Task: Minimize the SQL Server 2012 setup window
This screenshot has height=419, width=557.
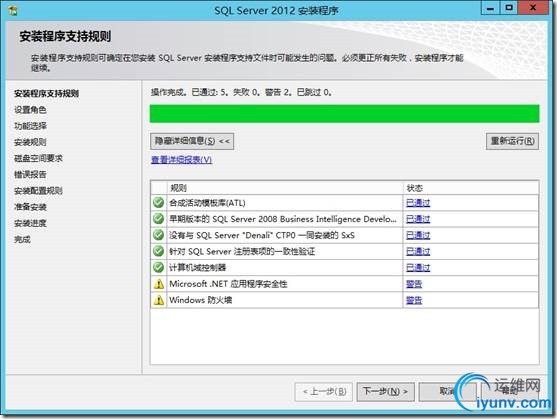Action: [x=490, y=8]
